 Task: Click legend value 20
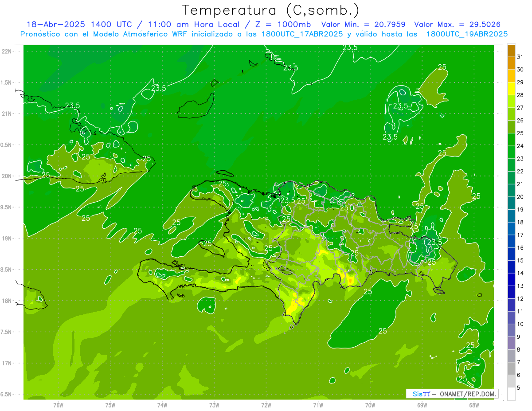(520, 197)
